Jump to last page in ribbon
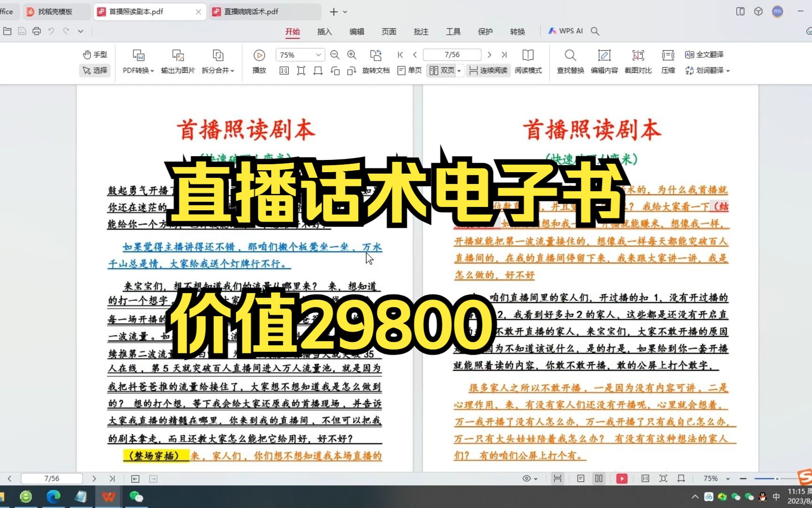This screenshot has height=508, width=812. click(504, 55)
